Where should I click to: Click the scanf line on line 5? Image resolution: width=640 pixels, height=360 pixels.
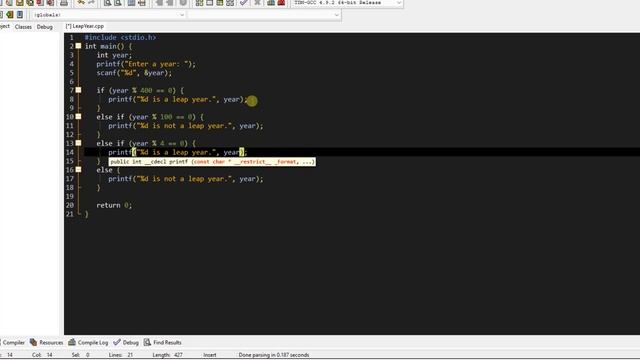[x=134, y=73]
